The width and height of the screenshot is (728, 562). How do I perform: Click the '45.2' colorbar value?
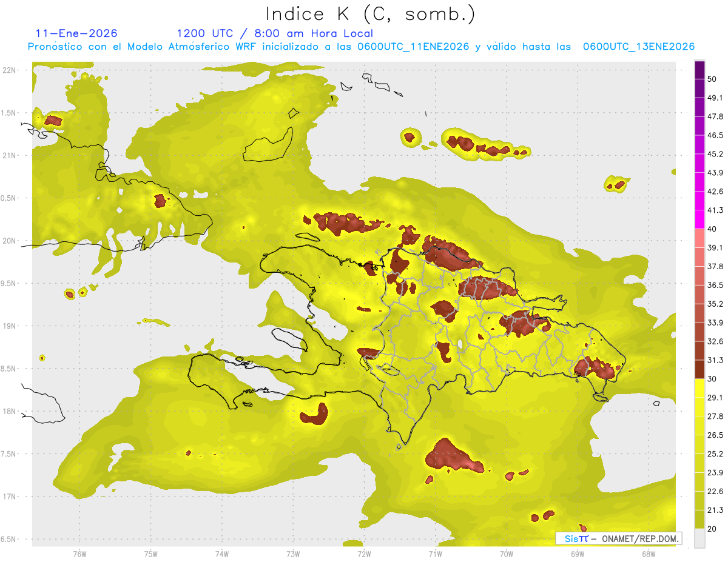715,154
